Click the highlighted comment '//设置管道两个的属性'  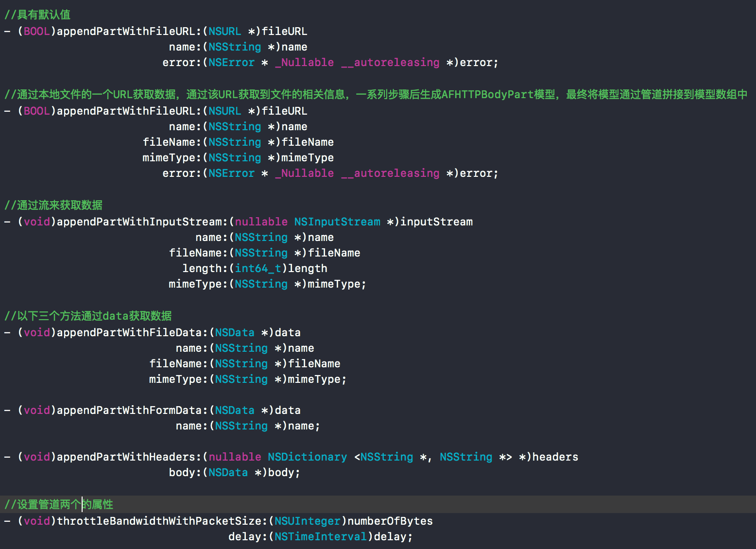(59, 504)
